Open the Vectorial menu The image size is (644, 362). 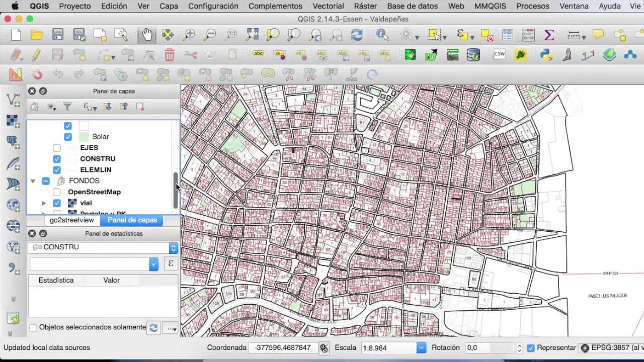(x=328, y=6)
